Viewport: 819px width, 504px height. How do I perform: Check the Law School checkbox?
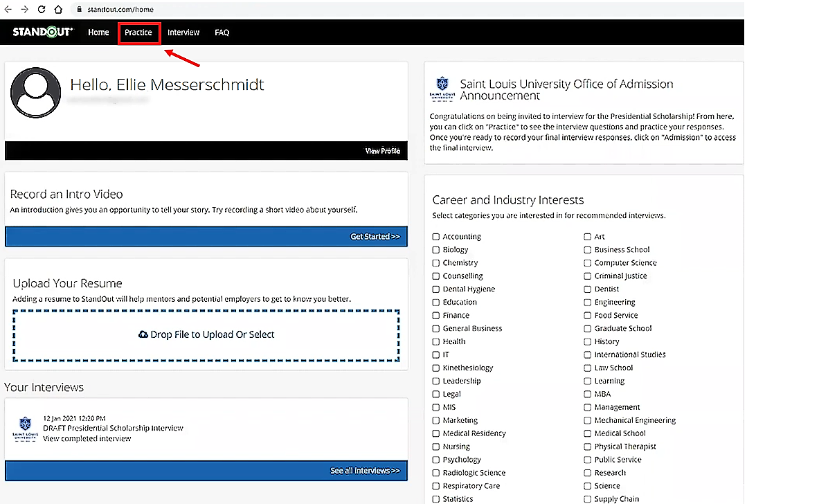tap(588, 368)
